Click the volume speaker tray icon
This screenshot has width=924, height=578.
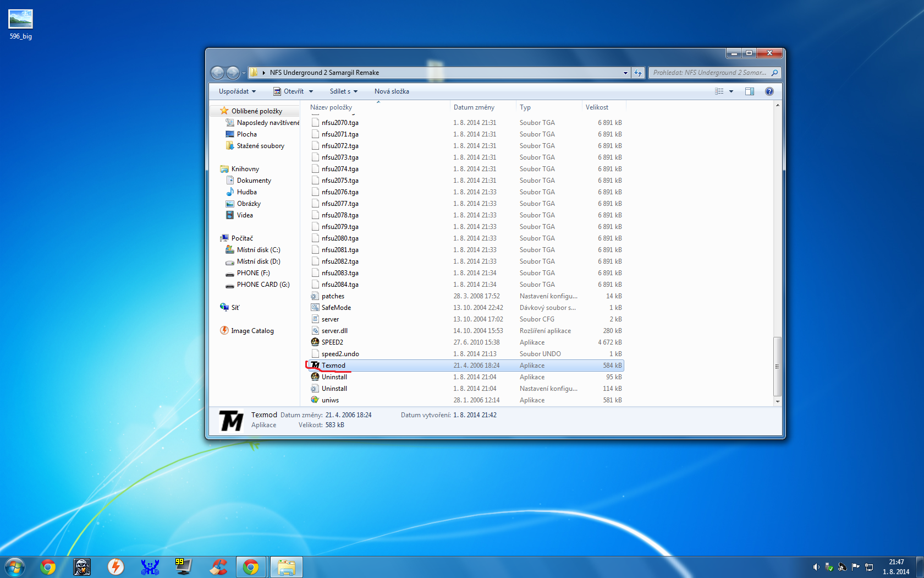pos(816,567)
